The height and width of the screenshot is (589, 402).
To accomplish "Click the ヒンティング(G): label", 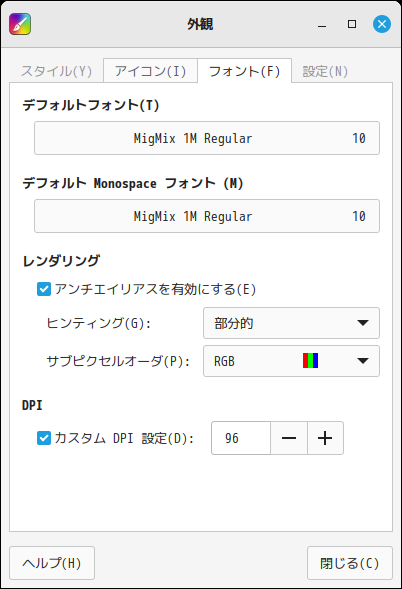I will tap(99, 323).
